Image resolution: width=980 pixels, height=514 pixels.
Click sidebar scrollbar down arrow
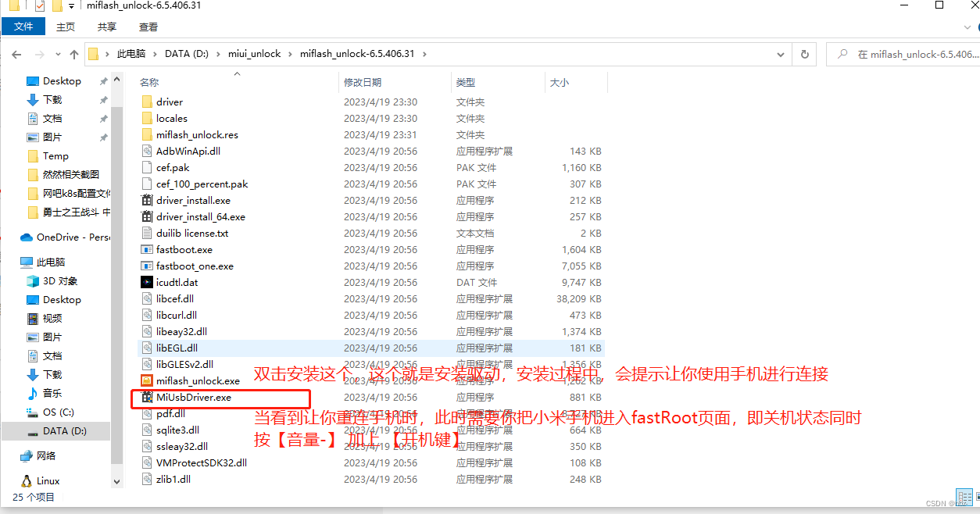pyautogui.click(x=117, y=482)
